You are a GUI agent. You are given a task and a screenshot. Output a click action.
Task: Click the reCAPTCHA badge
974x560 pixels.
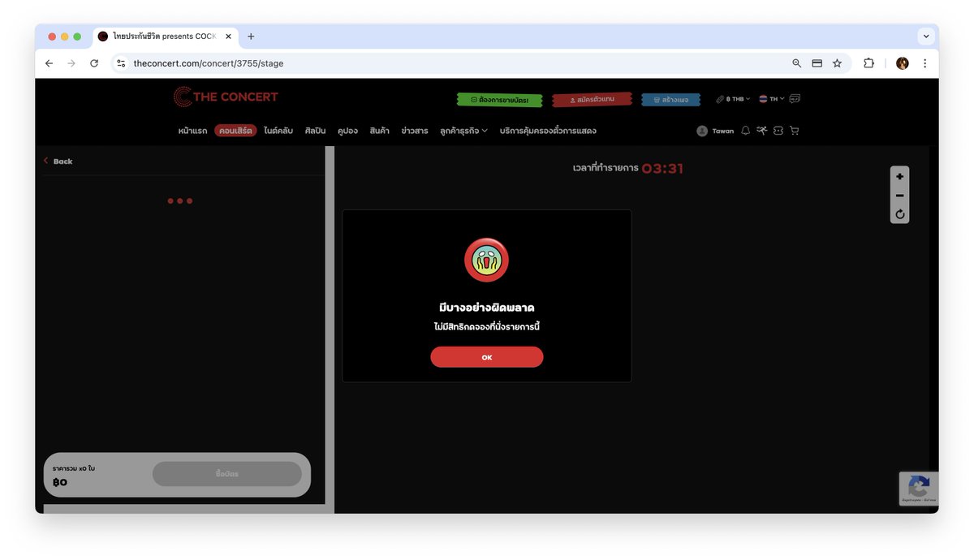(x=919, y=489)
